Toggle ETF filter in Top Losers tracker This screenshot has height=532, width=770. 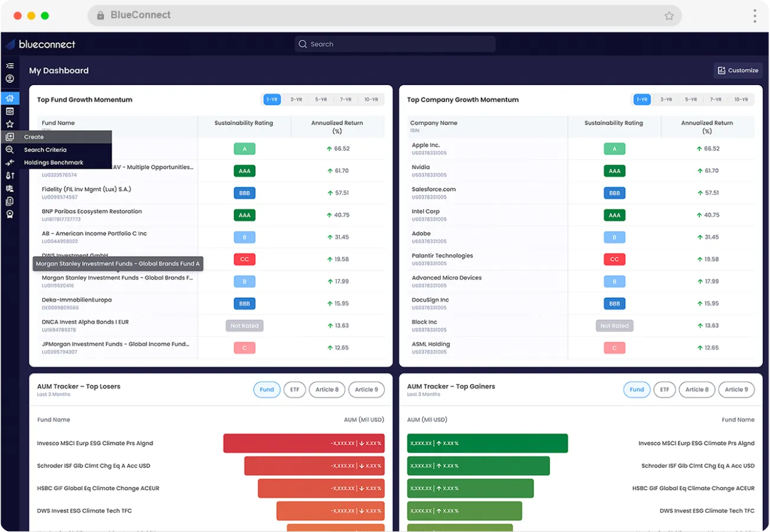pyautogui.click(x=294, y=390)
